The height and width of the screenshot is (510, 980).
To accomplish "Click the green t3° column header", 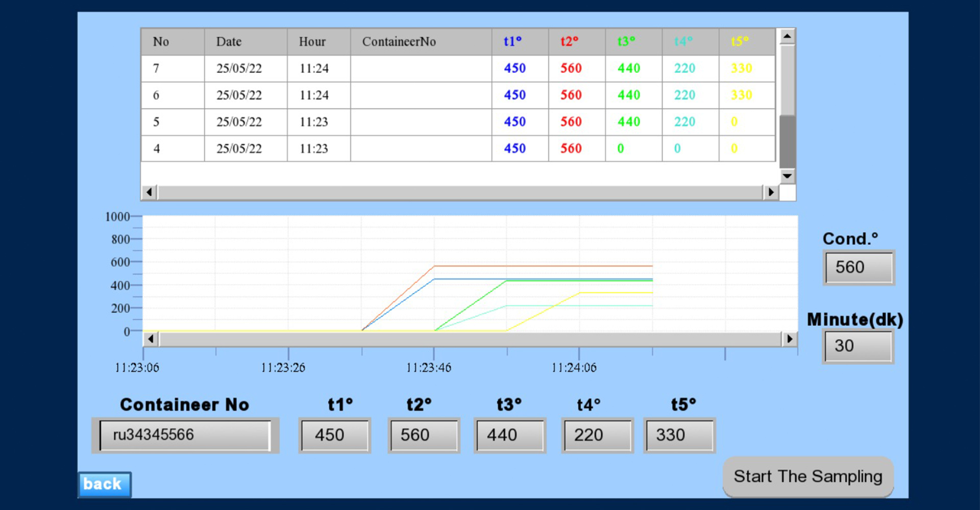I will pyautogui.click(x=633, y=42).
